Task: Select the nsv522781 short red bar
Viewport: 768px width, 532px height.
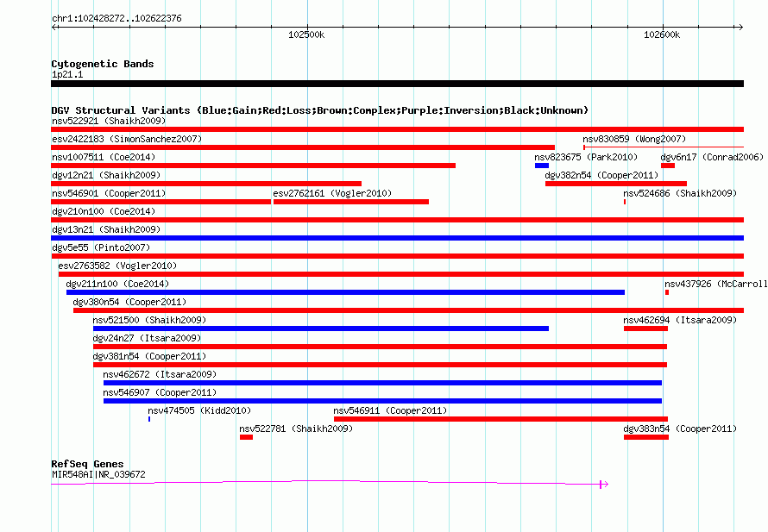Action: 247,437
